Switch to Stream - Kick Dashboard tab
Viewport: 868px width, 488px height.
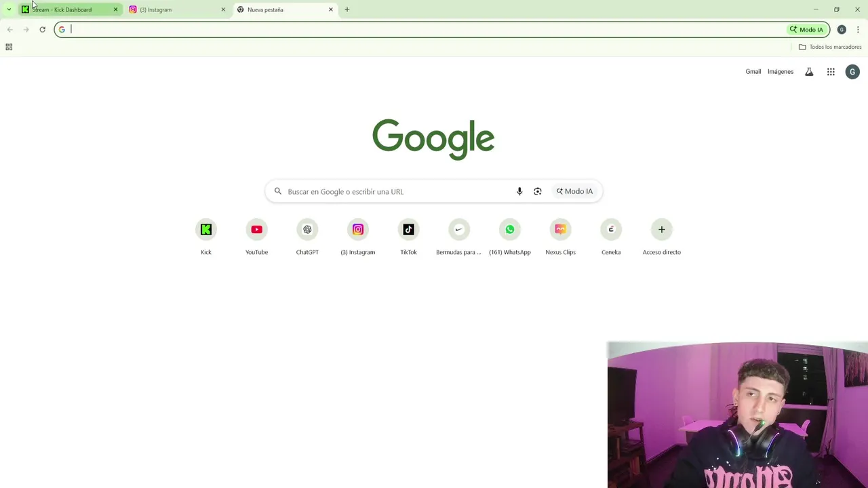(70, 9)
